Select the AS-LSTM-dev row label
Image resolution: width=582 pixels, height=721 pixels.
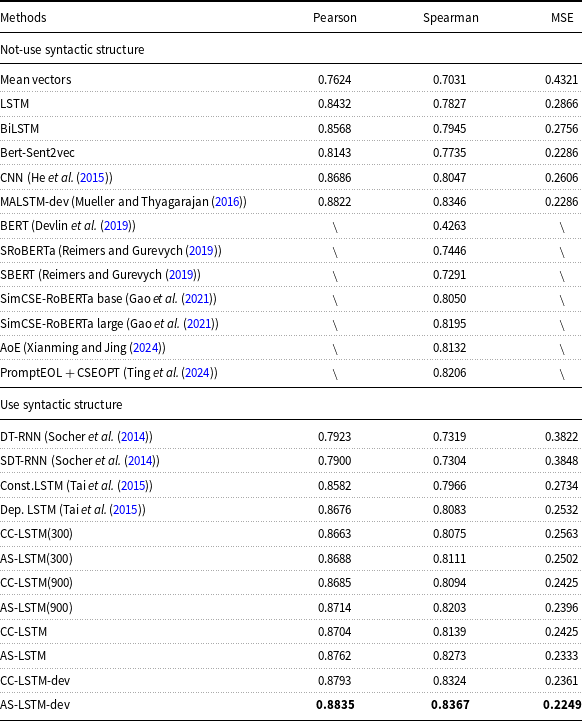[35, 704]
